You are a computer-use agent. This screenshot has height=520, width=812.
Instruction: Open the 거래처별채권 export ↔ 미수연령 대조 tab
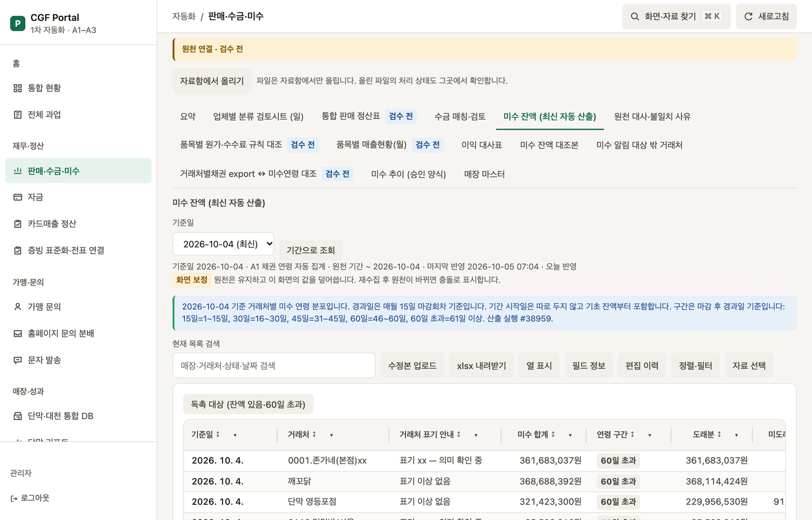point(267,174)
